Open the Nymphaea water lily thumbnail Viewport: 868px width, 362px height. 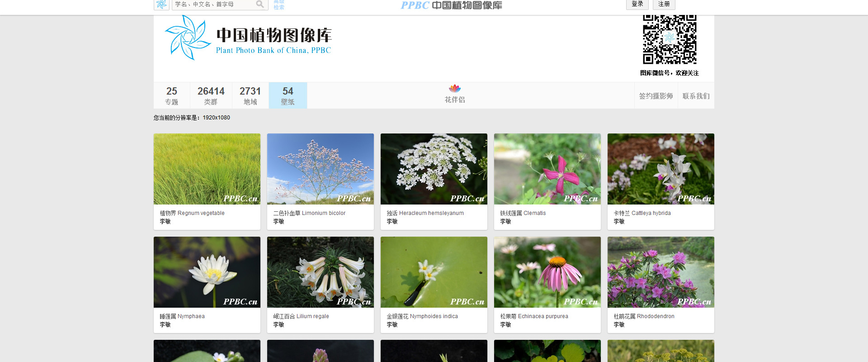(x=207, y=272)
